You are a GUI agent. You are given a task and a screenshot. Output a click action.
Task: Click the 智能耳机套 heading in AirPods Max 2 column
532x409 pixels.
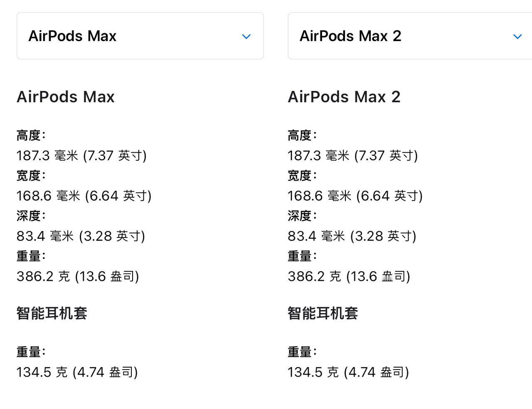323,313
